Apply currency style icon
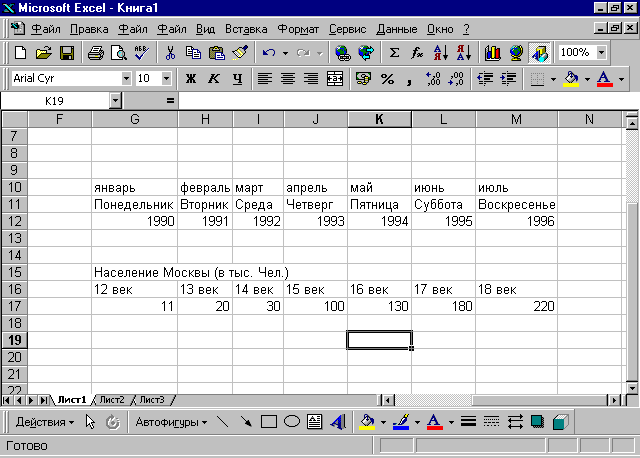Screen dimensions: 640x458 363,78
